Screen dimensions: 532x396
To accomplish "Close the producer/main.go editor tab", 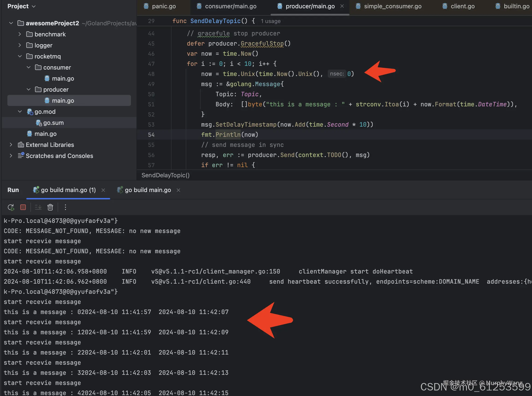I will pyautogui.click(x=342, y=6).
